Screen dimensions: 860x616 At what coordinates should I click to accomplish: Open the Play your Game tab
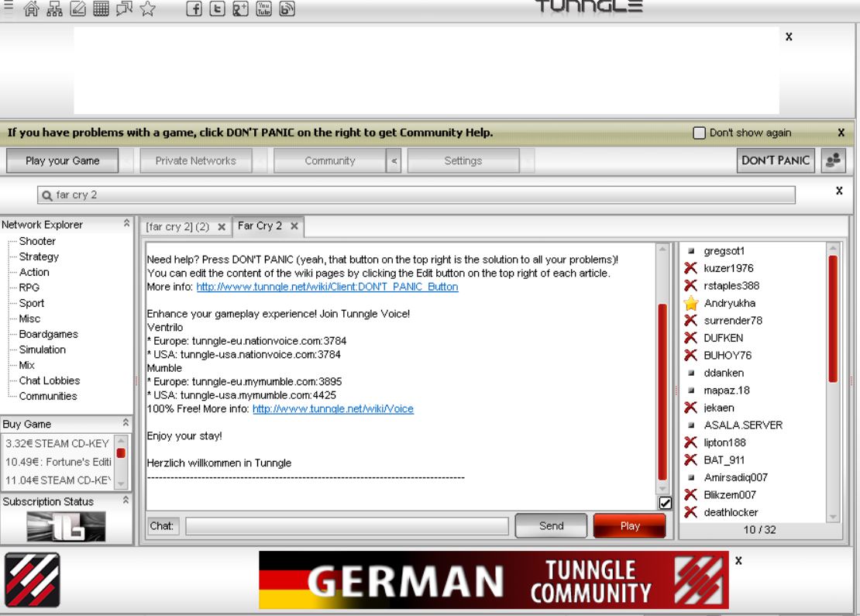point(63,160)
